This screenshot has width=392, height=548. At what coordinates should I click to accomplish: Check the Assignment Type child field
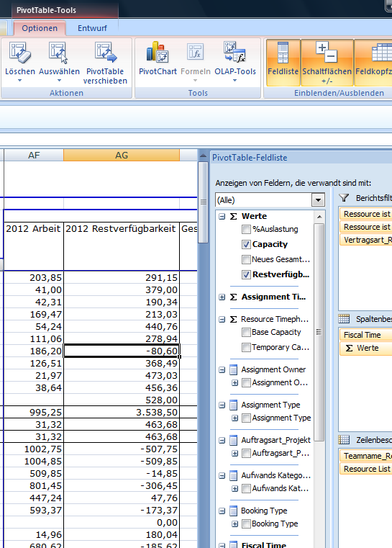[x=246, y=418]
